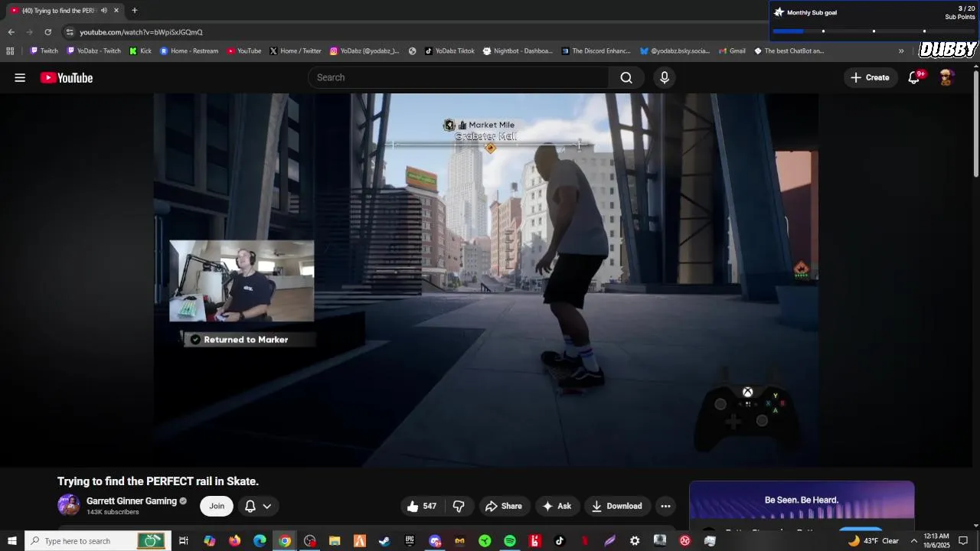The width and height of the screenshot is (980, 551).
Task: Click the Download button
Action: tap(616, 506)
